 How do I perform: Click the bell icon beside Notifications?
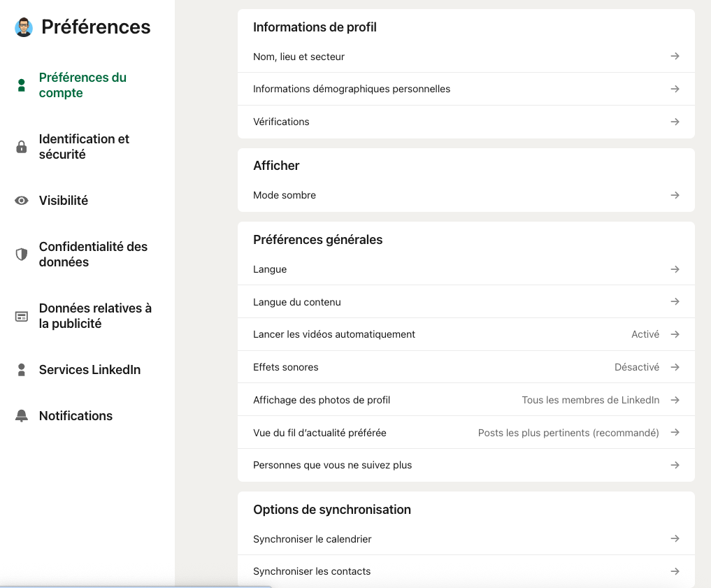pyautogui.click(x=22, y=416)
